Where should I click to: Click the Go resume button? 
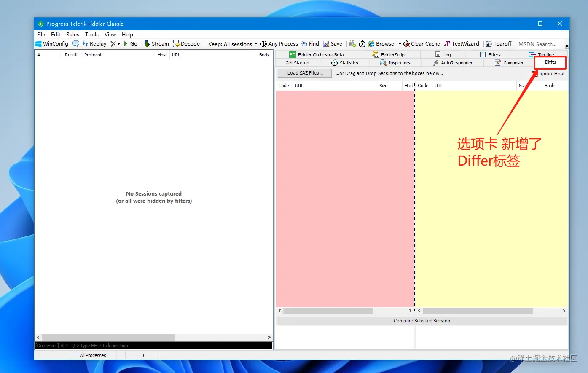point(130,44)
